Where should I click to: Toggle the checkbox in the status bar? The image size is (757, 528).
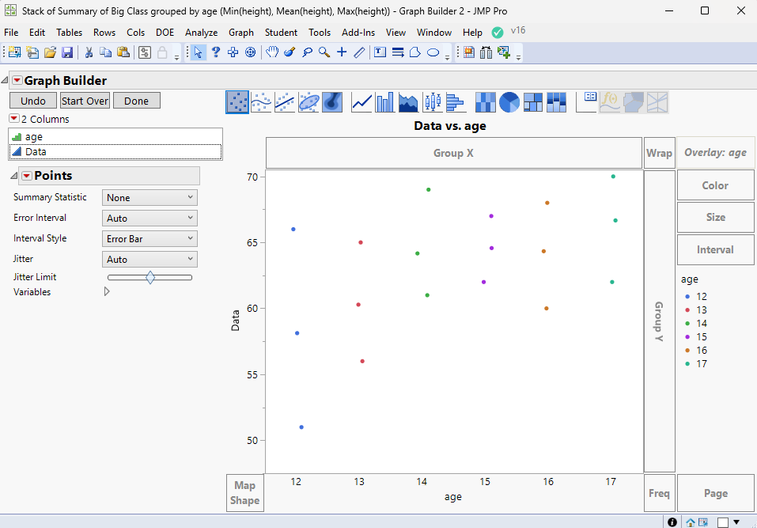[x=723, y=522]
